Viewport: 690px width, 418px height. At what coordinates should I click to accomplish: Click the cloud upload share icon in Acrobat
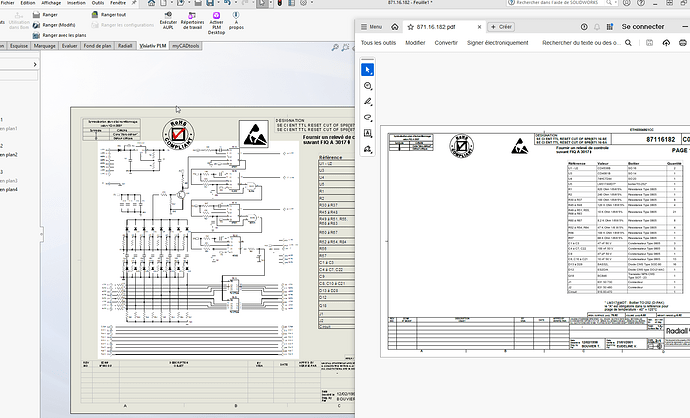[666, 43]
